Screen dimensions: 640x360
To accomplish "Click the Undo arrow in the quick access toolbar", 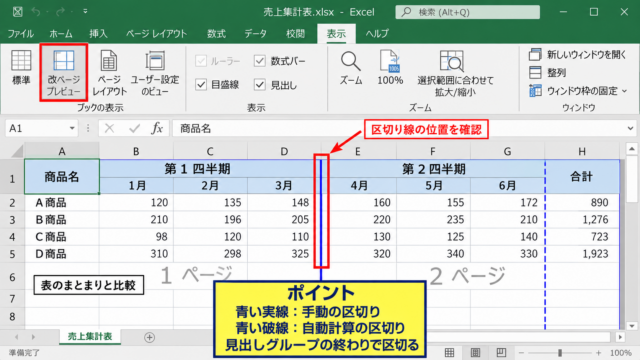I will coord(36,12).
